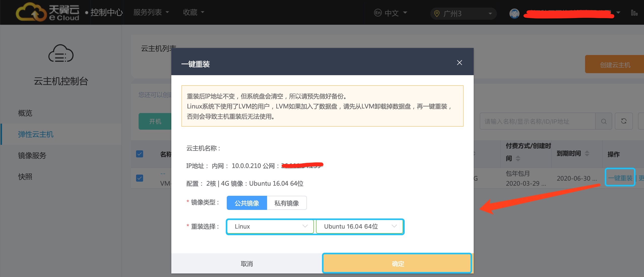
Task: Click the search magnifier icon
Action: point(604,121)
